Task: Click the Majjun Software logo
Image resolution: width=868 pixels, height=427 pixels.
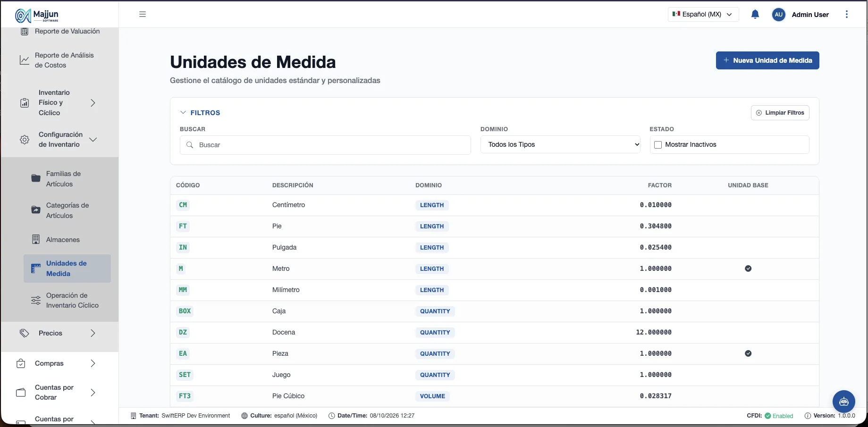Action: 37,15
